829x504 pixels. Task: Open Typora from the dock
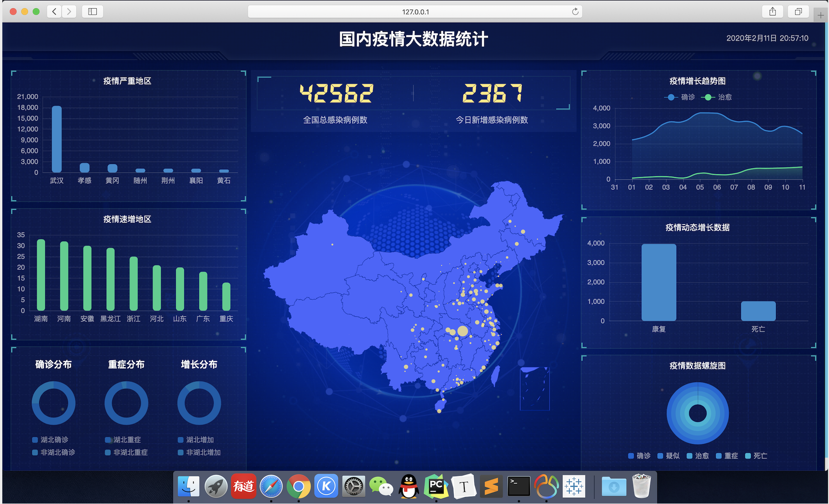pos(464,486)
